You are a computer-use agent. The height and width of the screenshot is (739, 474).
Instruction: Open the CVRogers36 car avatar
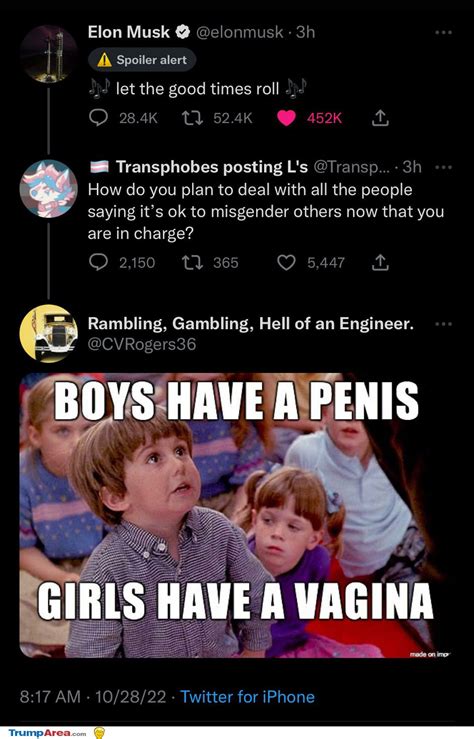(49, 334)
